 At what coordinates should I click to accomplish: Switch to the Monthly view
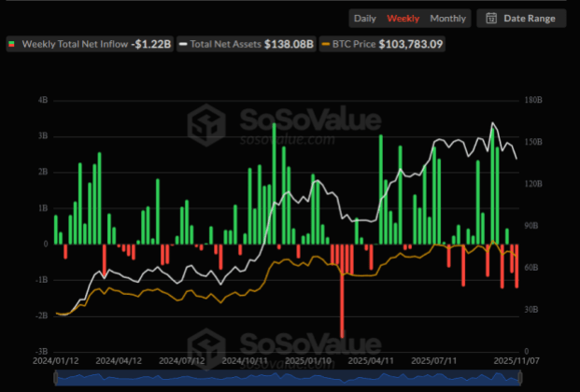[x=448, y=18]
